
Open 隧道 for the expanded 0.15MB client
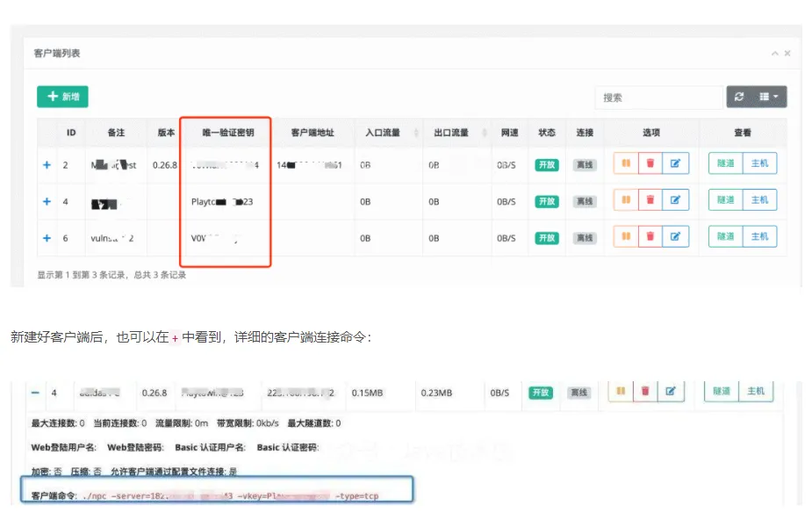point(722,391)
